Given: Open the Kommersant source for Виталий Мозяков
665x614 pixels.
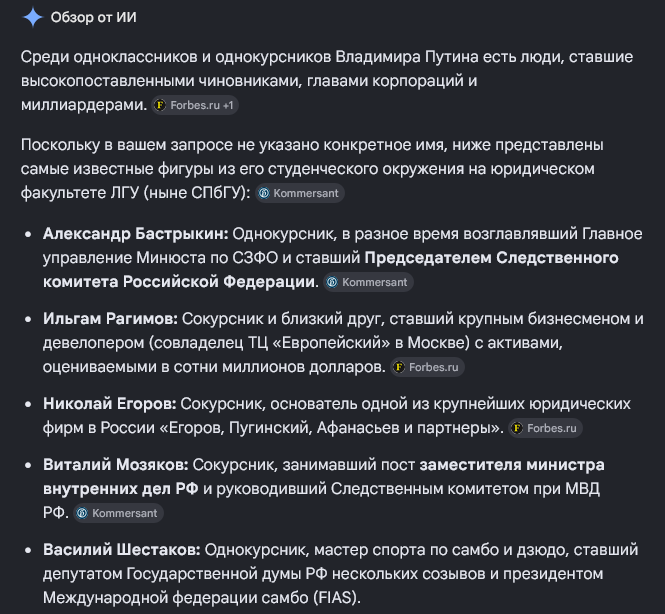Looking at the screenshot, I should click(118, 513).
